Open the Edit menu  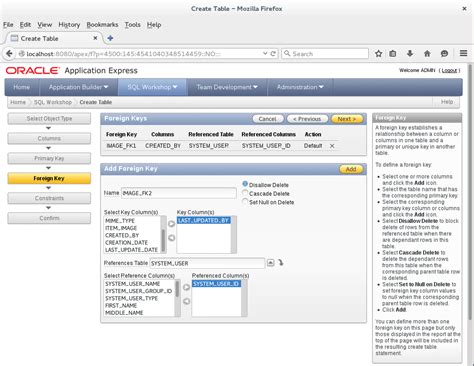pos(25,25)
